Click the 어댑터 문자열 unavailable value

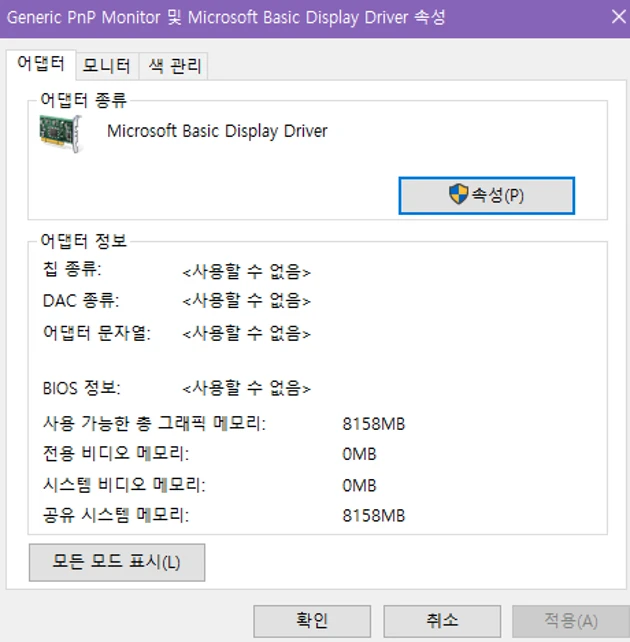pos(246,334)
